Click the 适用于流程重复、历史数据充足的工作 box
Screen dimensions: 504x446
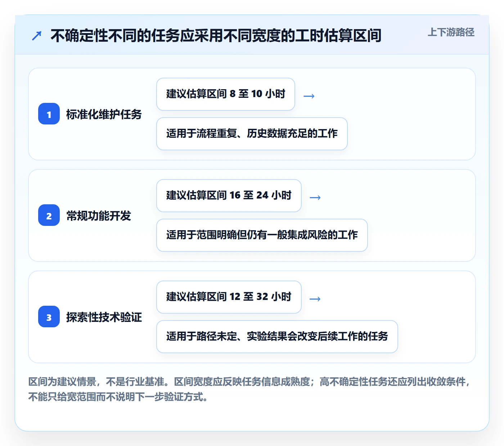pos(252,134)
